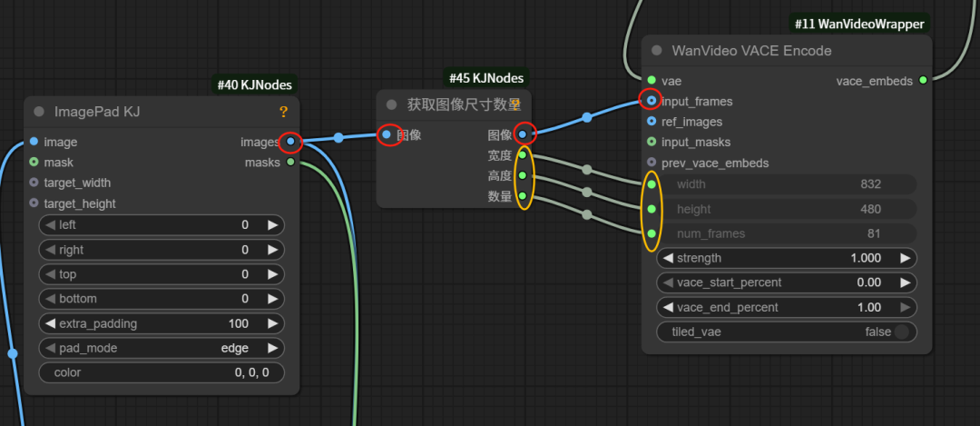This screenshot has width=980, height=426.
Task: Click the color 0, 0, 0 field
Action: tap(162, 372)
